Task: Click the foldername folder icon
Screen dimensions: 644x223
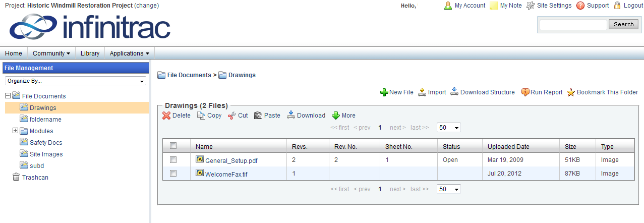Action: pyautogui.click(x=24, y=119)
